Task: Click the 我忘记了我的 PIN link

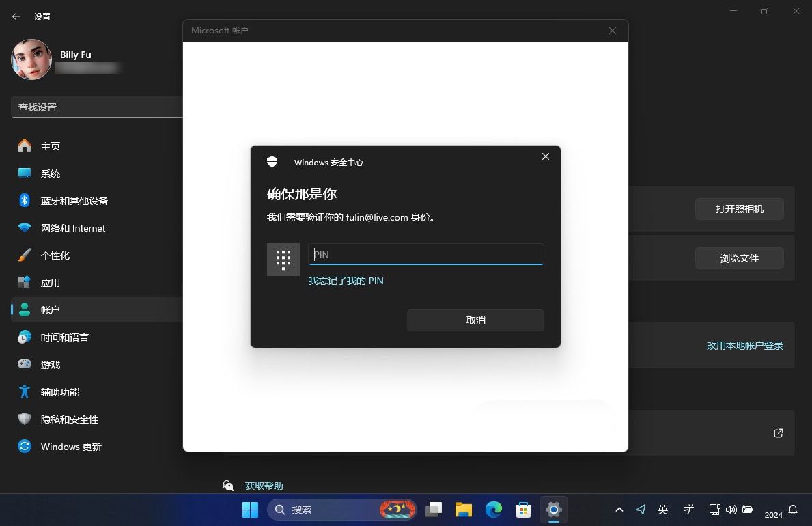Action: pos(346,281)
